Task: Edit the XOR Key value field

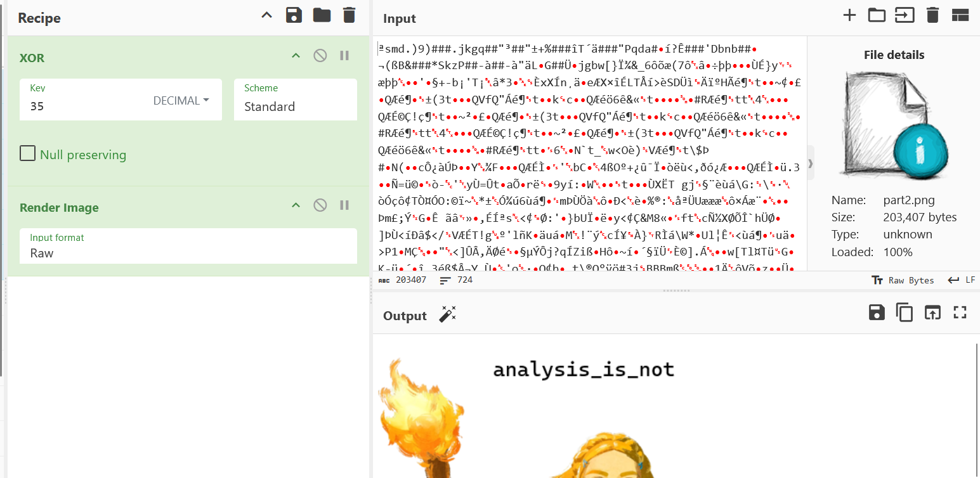Action: click(x=86, y=106)
